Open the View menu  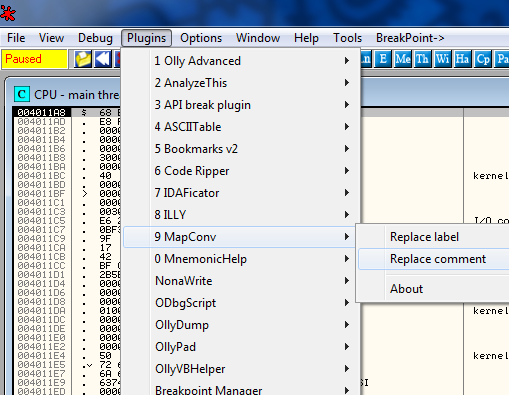click(51, 38)
